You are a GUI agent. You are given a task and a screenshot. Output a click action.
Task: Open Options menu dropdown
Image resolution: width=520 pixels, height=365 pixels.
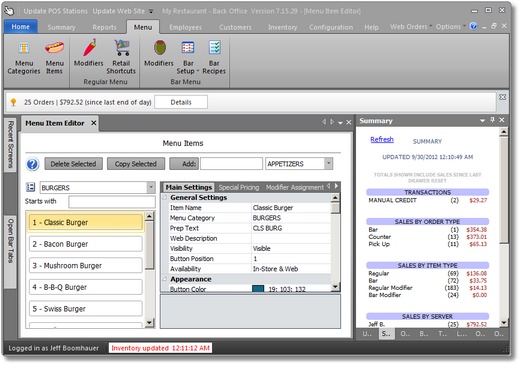tap(450, 26)
